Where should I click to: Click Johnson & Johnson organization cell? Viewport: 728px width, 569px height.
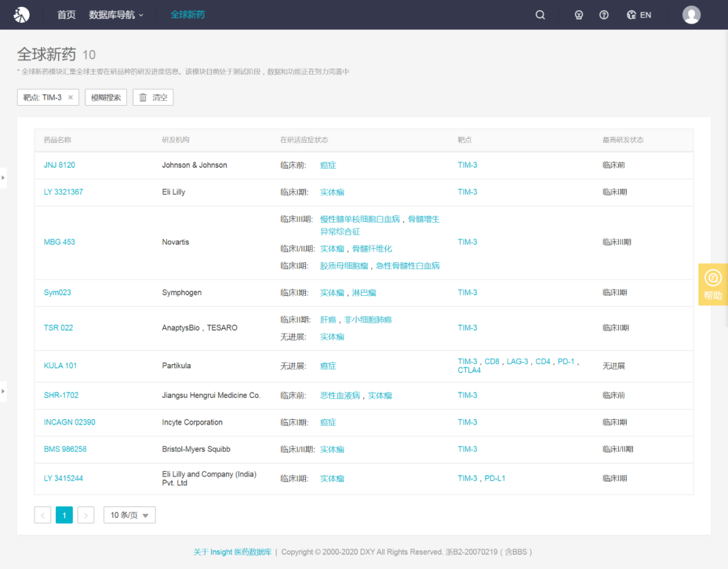pyautogui.click(x=195, y=165)
